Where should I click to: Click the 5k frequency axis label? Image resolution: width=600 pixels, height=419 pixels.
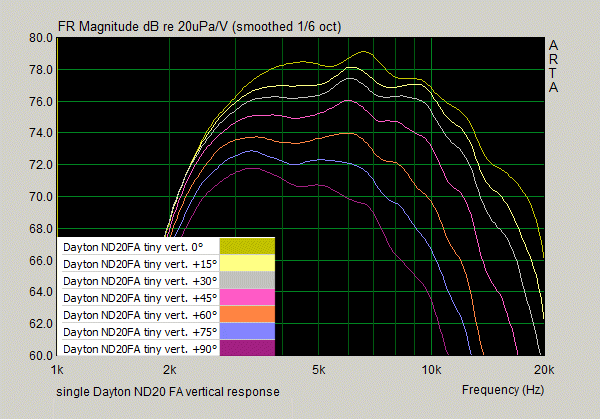pyautogui.click(x=318, y=370)
